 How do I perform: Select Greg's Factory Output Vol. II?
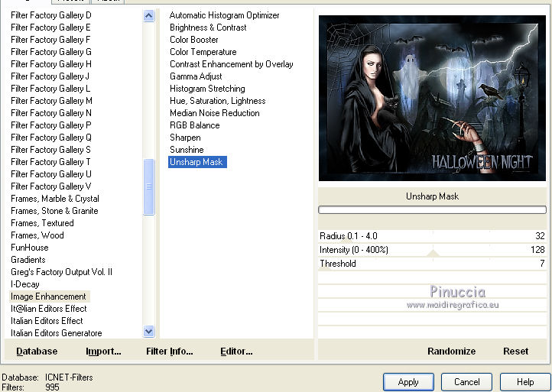coord(62,272)
